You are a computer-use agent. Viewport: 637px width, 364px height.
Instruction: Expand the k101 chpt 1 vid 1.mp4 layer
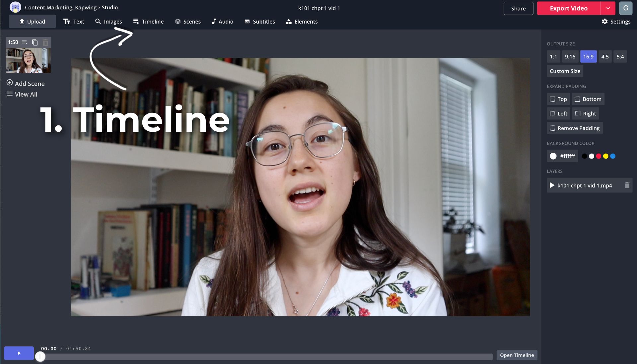click(552, 185)
